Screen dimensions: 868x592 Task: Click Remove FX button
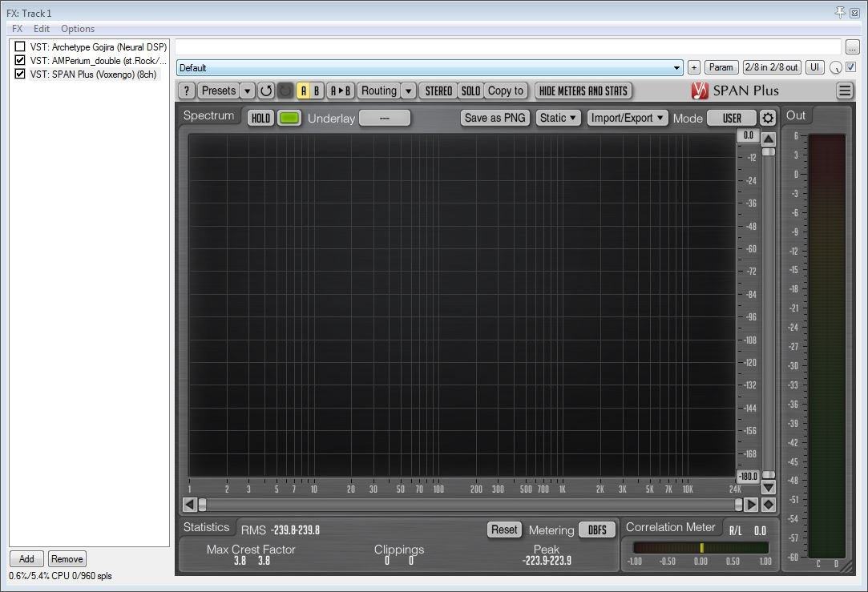(x=67, y=559)
